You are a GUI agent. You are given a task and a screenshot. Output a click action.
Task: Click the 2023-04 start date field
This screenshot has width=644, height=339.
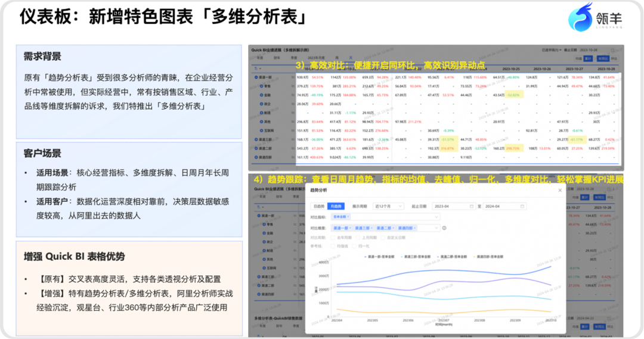click(x=454, y=206)
